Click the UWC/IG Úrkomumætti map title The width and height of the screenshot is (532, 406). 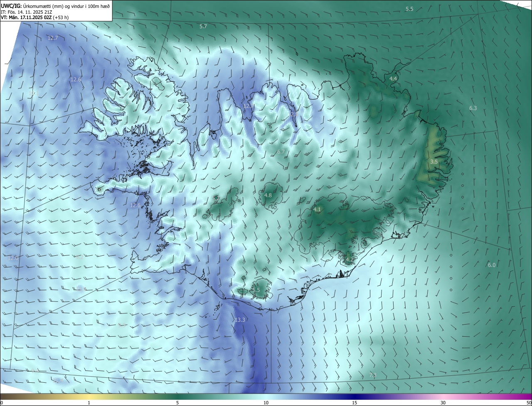[x=55, y=6]
